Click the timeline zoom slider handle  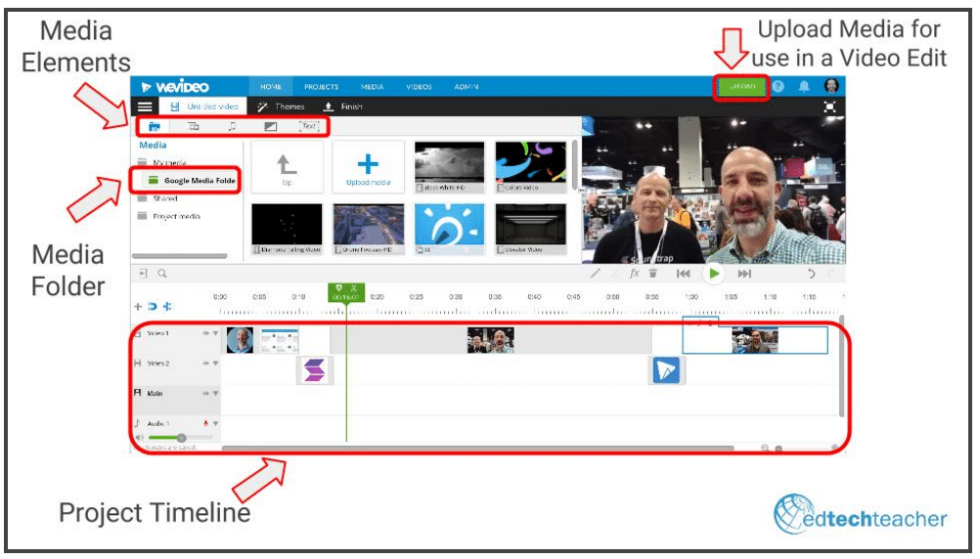click(779, 449)
